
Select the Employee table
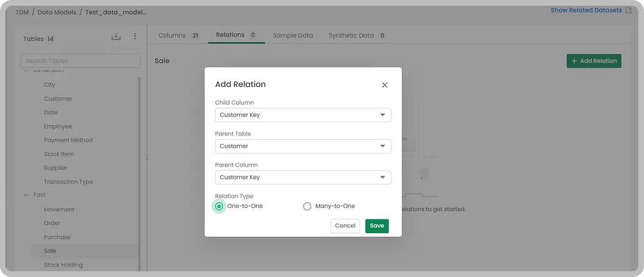click(58, 126)
